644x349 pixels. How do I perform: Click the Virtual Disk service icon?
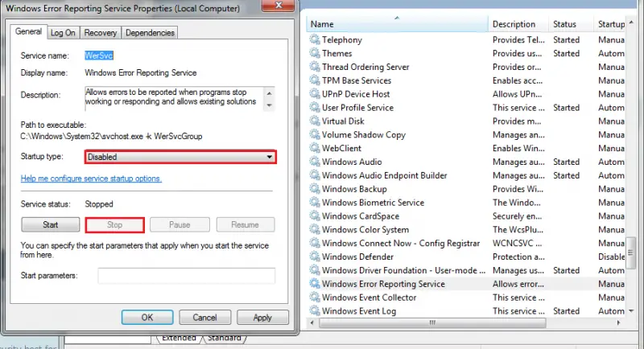315,121
